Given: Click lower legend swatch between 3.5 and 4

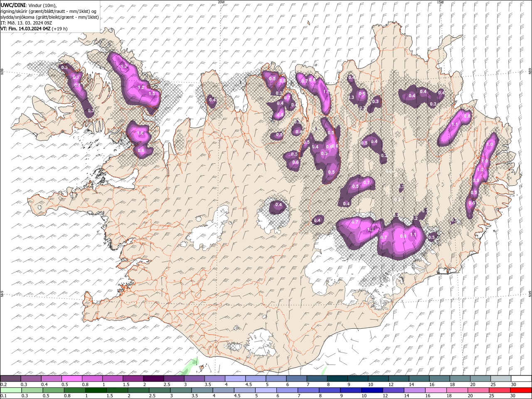Looking at the screenshot, I should [202, 390].
